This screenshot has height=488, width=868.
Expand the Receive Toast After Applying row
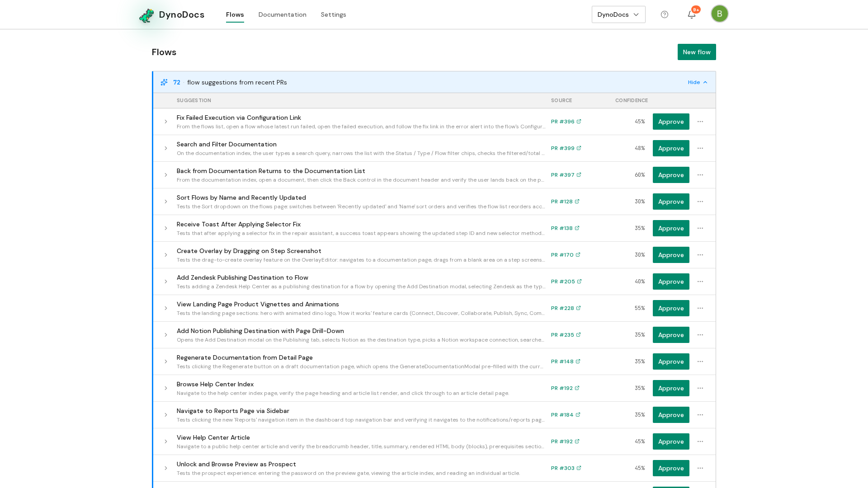pyautogui.click(x=166, y=228)
